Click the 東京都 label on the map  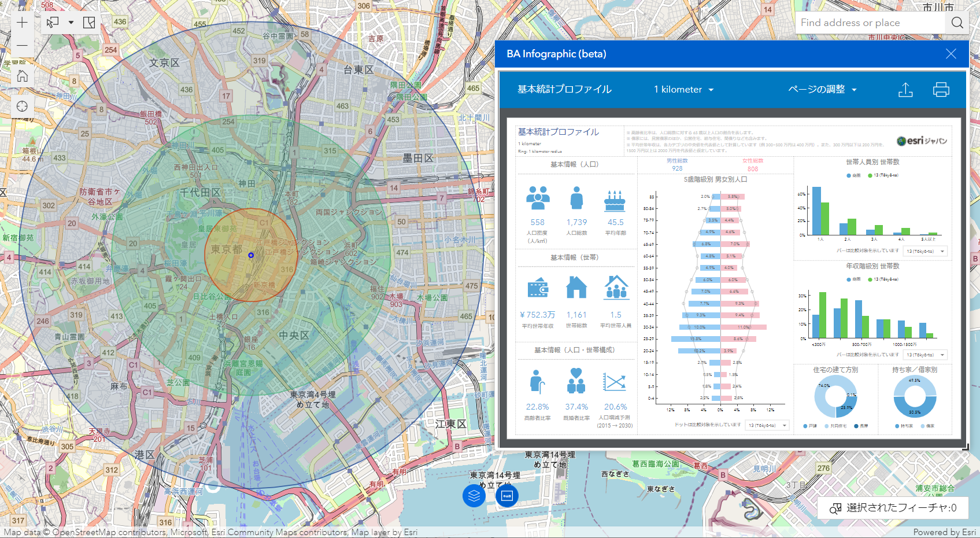pyautogui.click(x=226, y=249)
